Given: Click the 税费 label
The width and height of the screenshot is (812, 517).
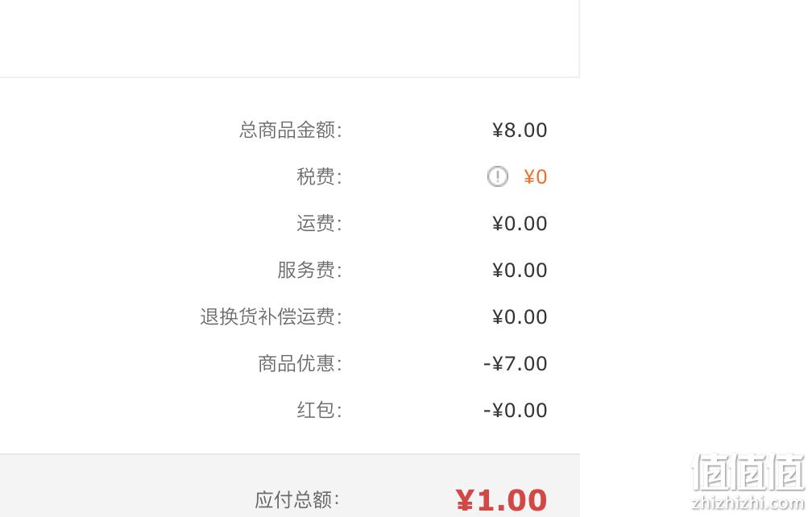Looking at the screenshot, I should [319, 176].
